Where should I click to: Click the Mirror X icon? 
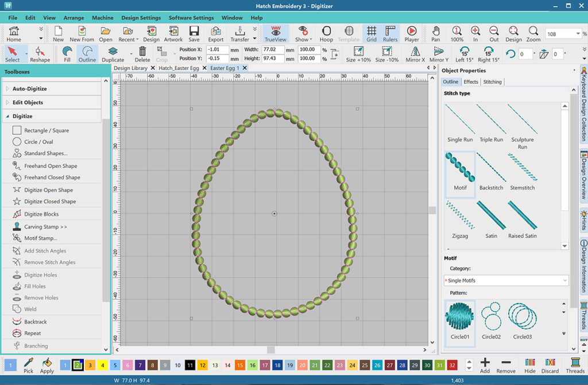(415, 54)
